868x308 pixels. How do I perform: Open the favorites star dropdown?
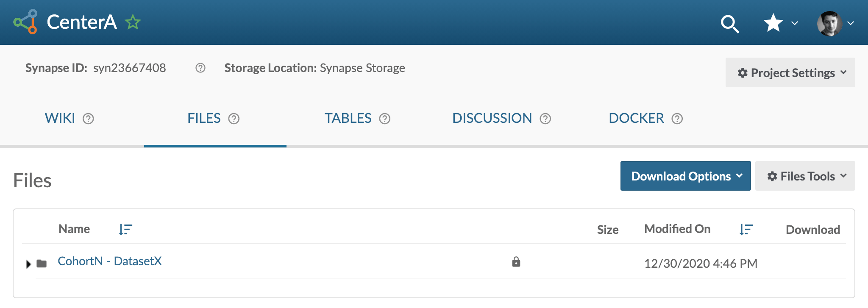point(780,23)
